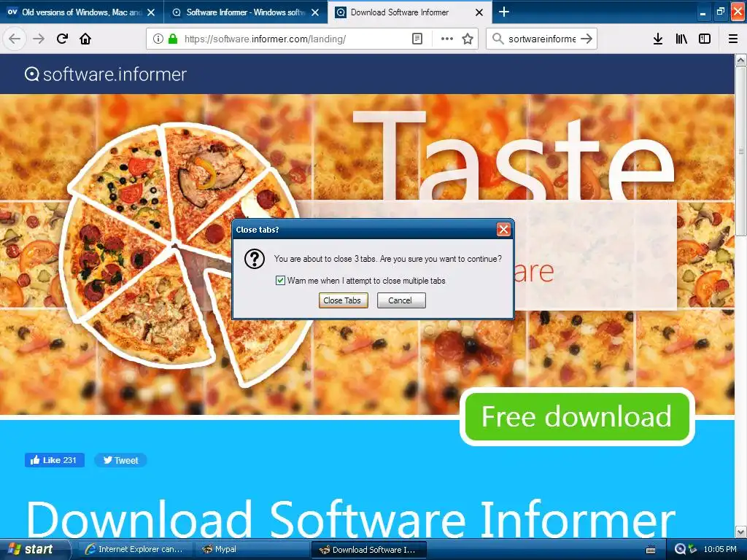Screen dimensions: 747x560
Task: Restore down the browser window
Action: [720, 12]
